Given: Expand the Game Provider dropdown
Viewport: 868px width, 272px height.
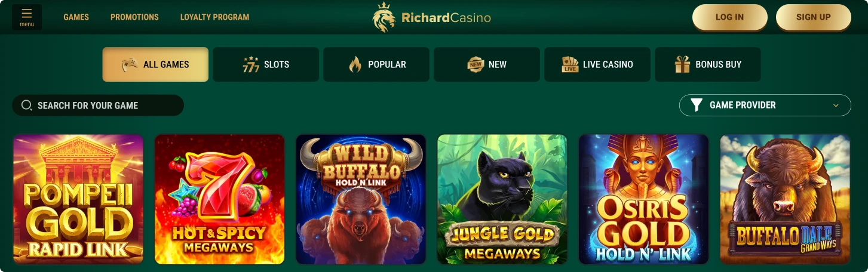Looking at the screenshot, I should click(765, 105).
